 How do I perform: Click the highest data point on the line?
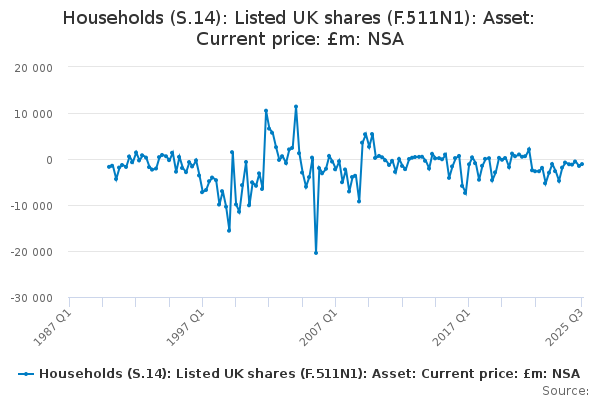[296, 106]
